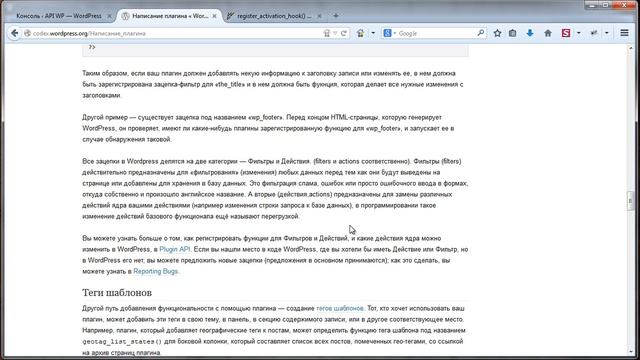This screenshot has width=640, height=360.
Task: Click the magnifier search icon
Action: tap(481, 33)
